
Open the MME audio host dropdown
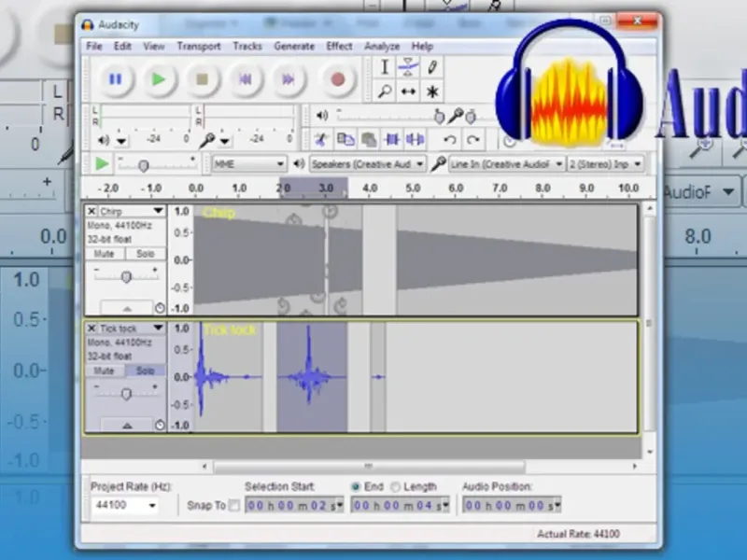coord(249,164)
